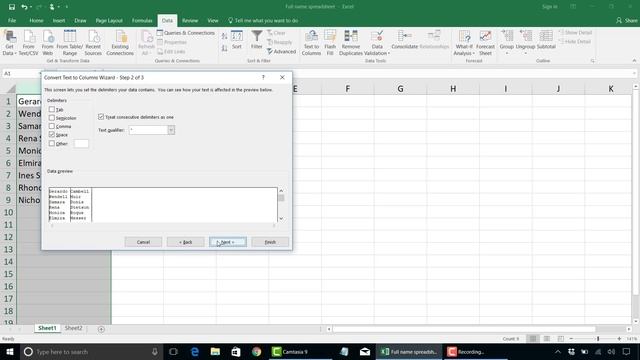Click Sign in link
This screenshot has width=640, height=360.
click(549, 7)
